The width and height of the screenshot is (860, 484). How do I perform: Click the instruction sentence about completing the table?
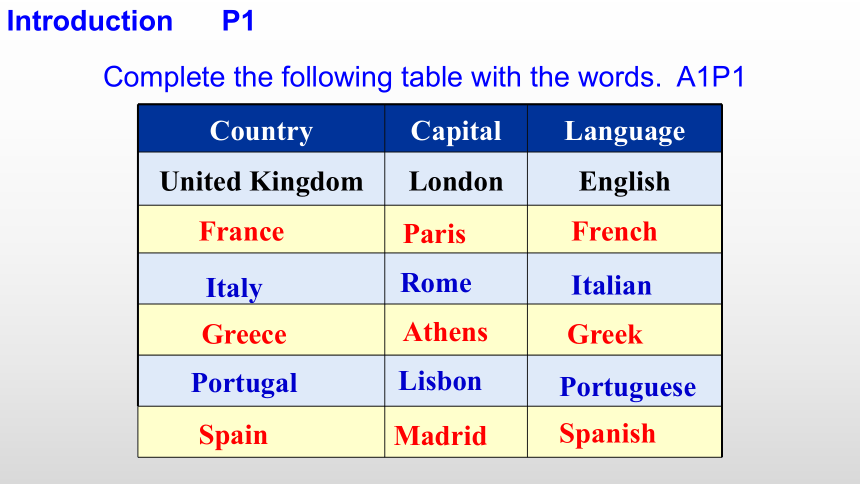[x=424, y=77]
